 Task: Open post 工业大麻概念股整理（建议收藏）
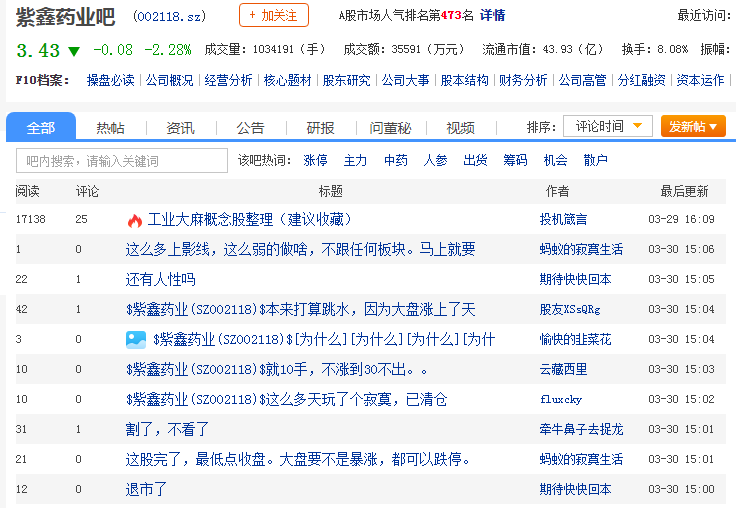pyautogui.click(x=250, y=219)
